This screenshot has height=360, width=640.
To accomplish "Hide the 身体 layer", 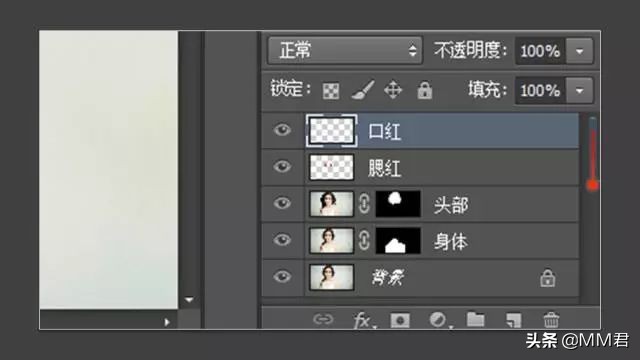I will point(282,240).
